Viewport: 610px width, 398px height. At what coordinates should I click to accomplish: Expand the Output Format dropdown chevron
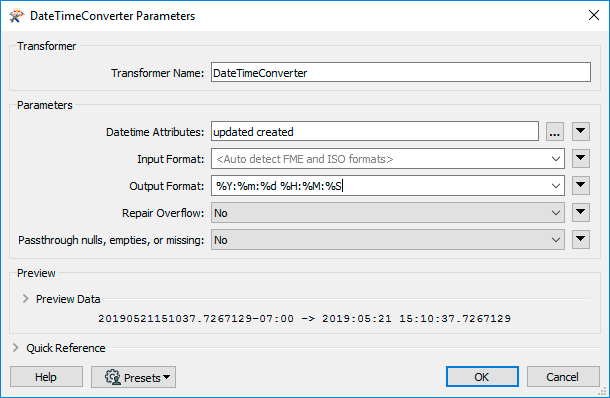[556, 186]
